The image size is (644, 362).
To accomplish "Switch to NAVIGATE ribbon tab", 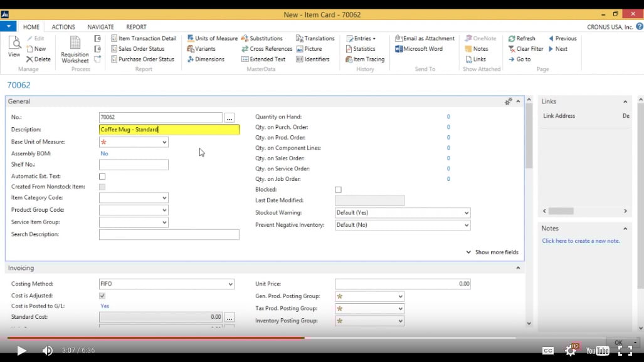I will pos(100,27).
